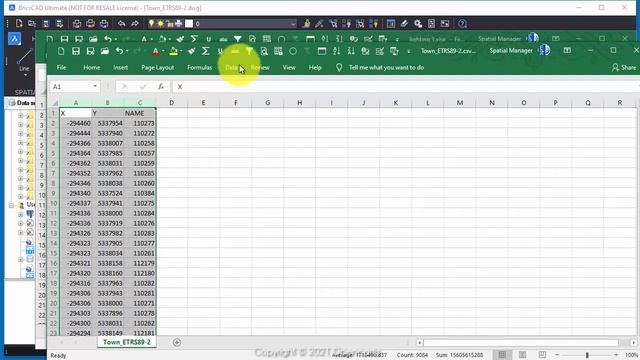Switch to the Formulas ribbon tab
The width and height of the screenshot is (640, 360).
200,67
